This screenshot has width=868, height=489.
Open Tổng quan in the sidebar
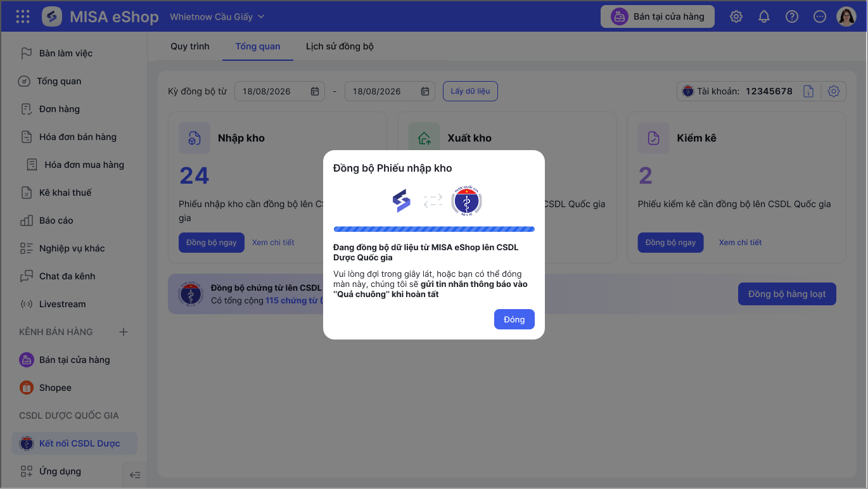click(74, 81)
